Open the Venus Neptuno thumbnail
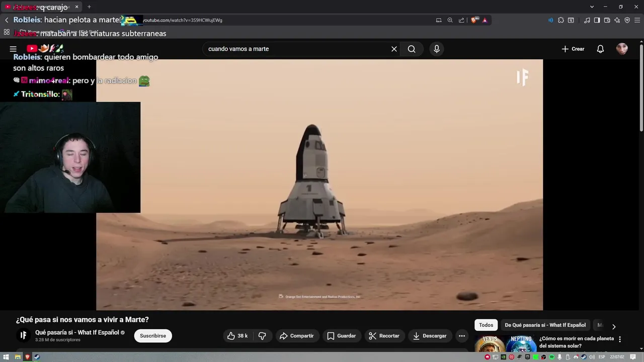Screen dimensions: 644x362 505,344
